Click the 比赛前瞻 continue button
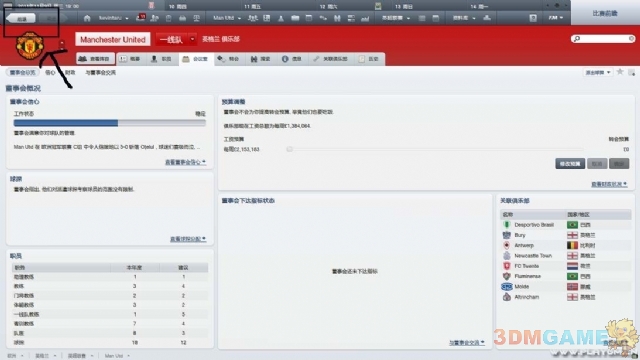640x360 pixels. [605, 13]
